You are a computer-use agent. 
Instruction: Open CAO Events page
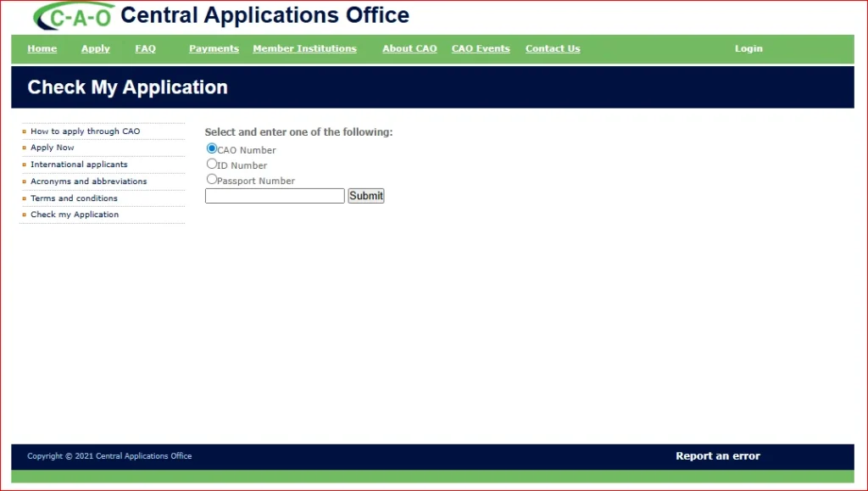481,48
